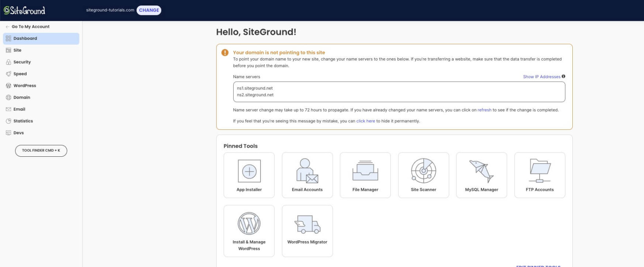Select the Dashboard grid icon
644x267 pixels.
click(9, 38)
